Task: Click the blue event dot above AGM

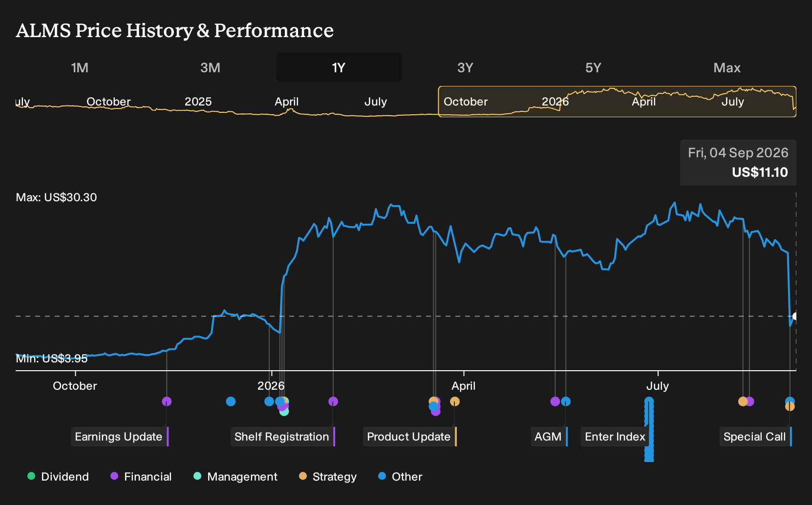Action: tap(566, 401)
